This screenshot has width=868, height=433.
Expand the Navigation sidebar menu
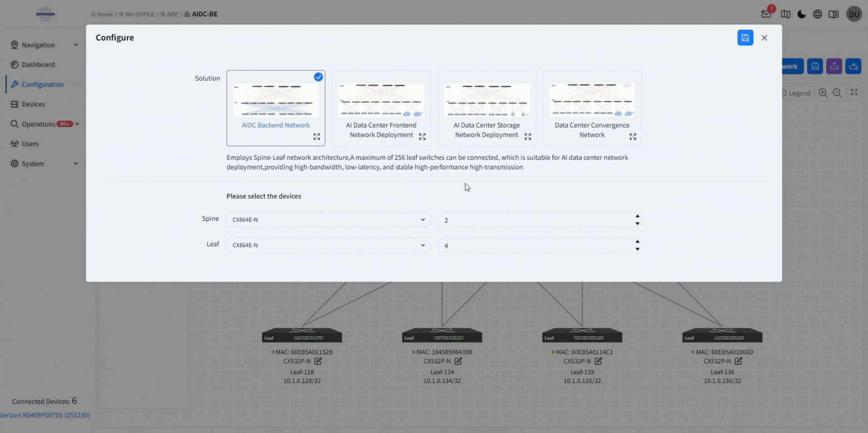pos(44,45)
